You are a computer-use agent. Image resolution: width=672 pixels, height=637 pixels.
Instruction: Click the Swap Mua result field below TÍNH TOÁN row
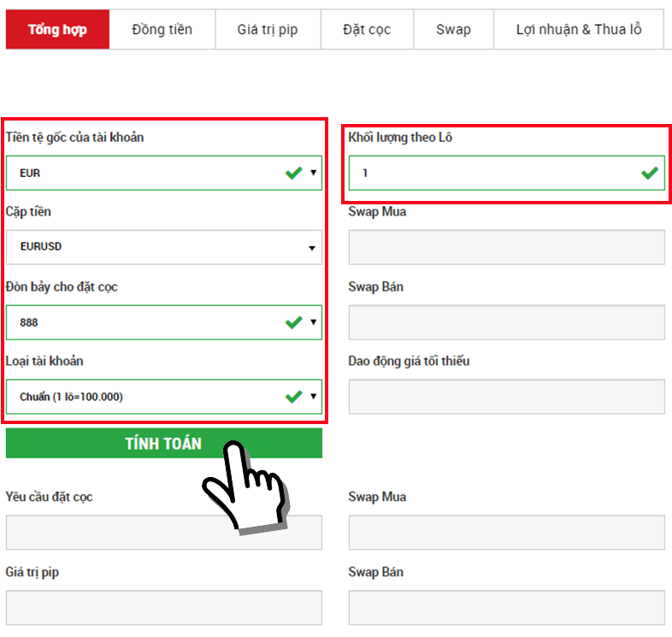pyautogui.click(x=506, y=533)
